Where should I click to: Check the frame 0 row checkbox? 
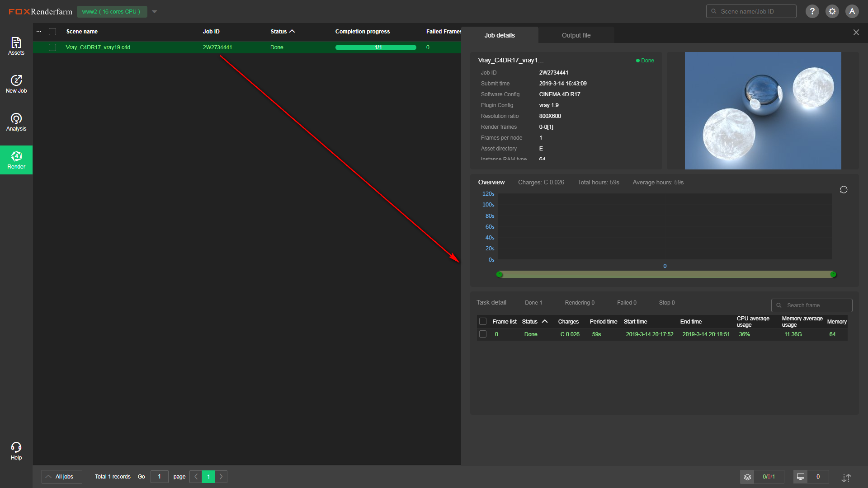tap(483, 334)
